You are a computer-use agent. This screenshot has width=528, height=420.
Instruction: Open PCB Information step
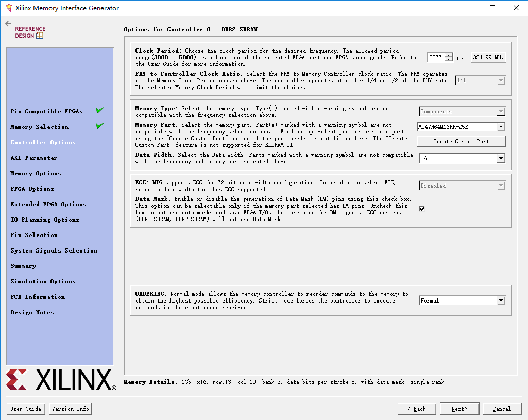click(x=38, y=297)
